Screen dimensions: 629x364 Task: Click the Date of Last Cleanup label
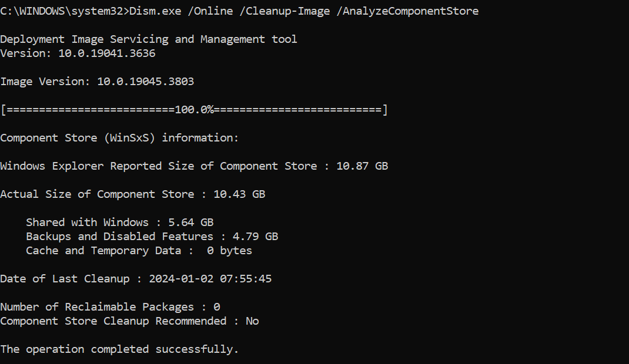point(65,279)
